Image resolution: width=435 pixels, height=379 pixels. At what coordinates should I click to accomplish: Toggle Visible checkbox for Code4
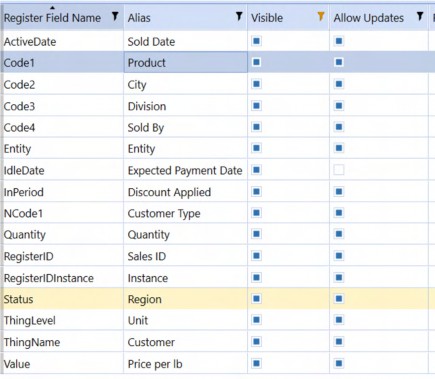tap(256, 127)
